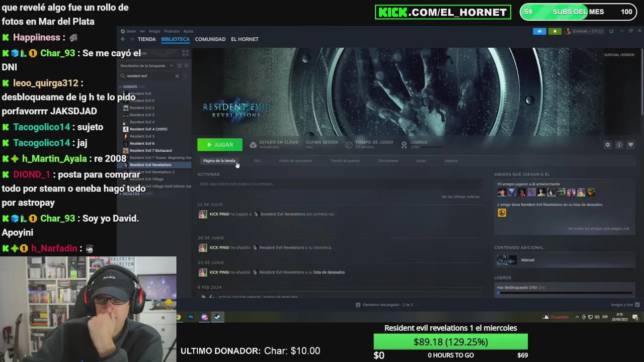Open the game info icon
The image size is (644, 362).
[x=619, y=145]
